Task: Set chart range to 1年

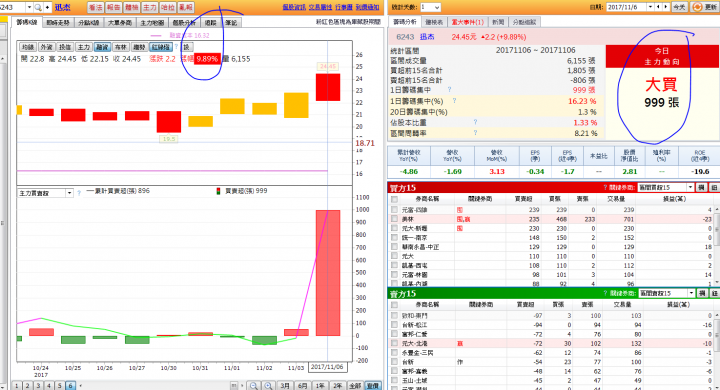Action: (x=320, y=386)
